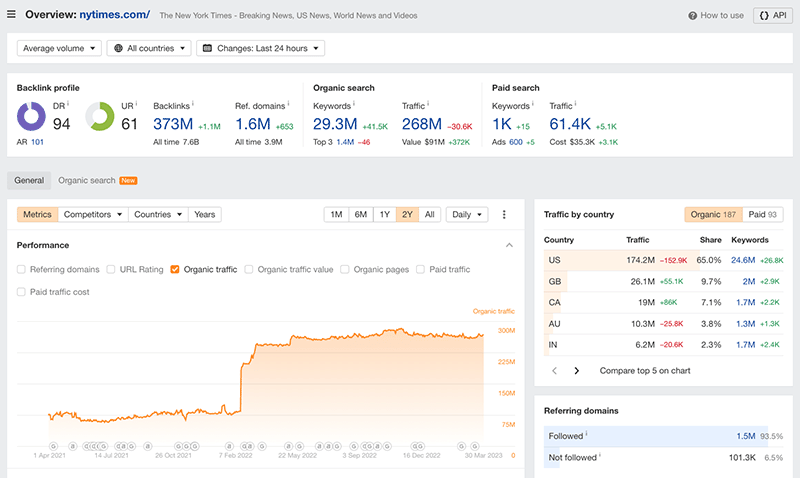This screenshot has width=800, height=478.
Task: Select the Years chart tab
Action: 205,215
